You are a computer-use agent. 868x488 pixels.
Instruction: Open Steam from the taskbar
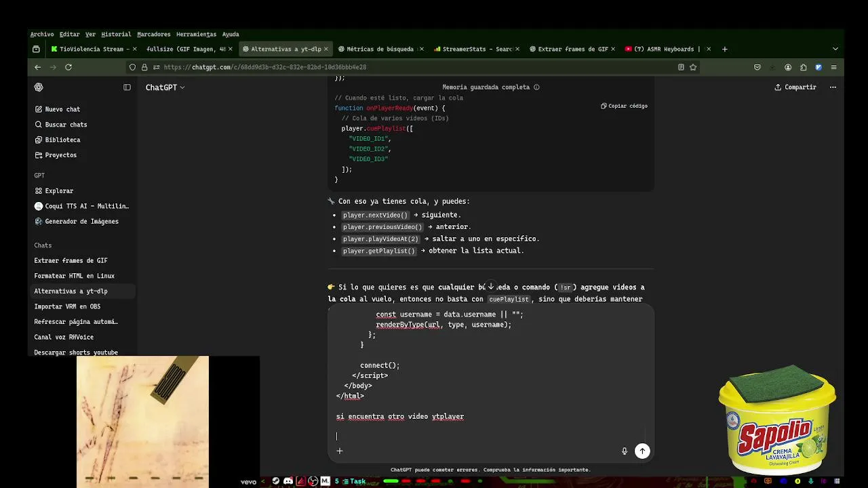click(276, 481)
